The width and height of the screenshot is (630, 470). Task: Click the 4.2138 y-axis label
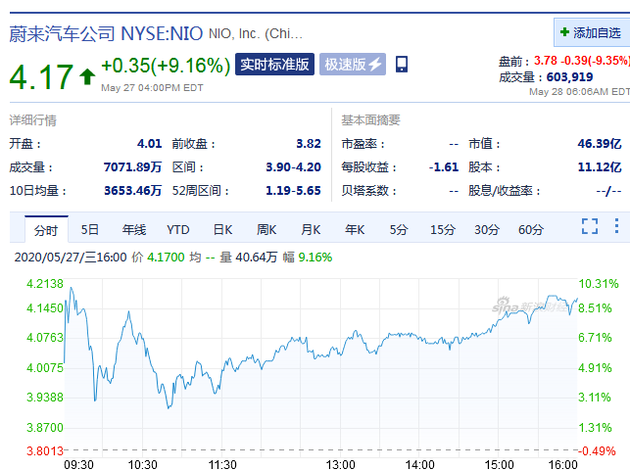[45, 284]
